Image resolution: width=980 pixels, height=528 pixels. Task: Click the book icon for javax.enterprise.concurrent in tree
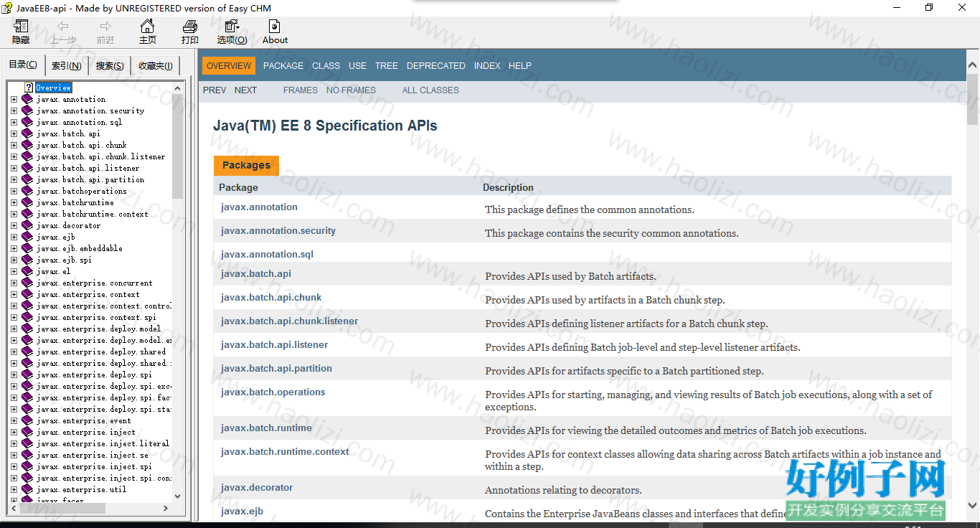pyautogui.click(x=27, y=283)
